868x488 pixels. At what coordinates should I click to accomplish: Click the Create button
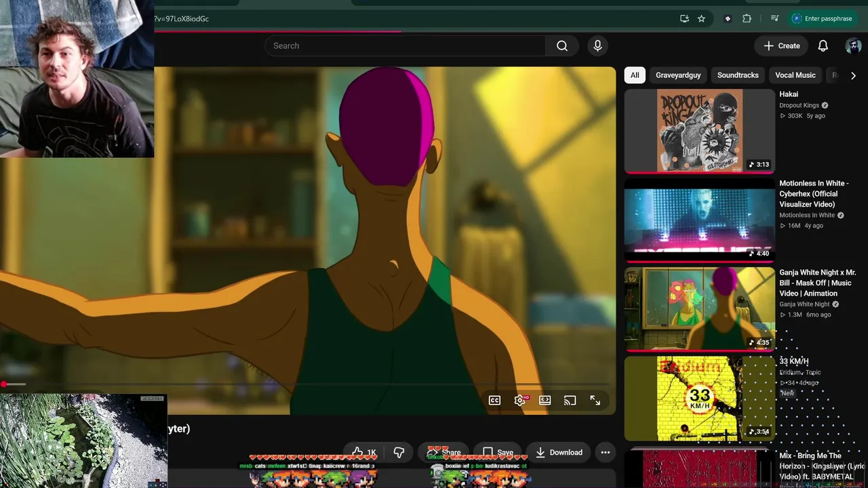782,45
